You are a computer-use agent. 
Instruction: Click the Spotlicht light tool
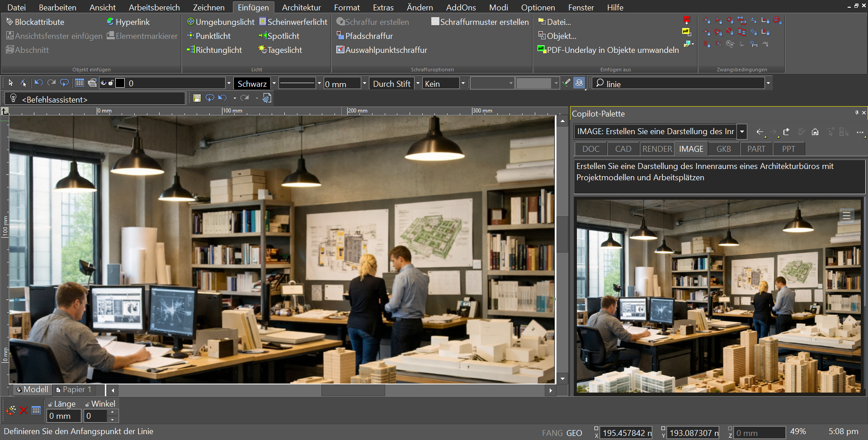[x=278, y=36]
